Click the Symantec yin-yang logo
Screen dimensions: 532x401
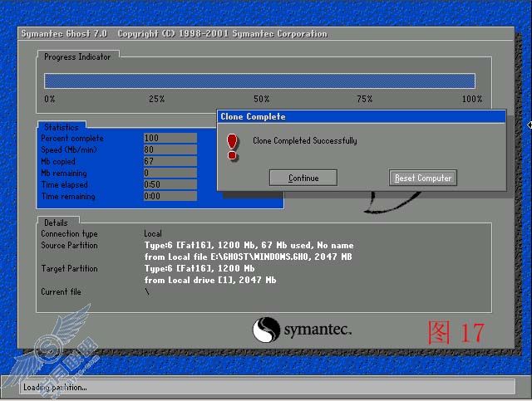click(x=266, y=330)
